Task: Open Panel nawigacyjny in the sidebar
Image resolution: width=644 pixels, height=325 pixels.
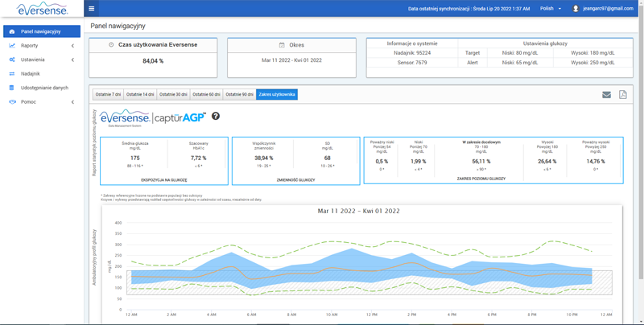Action: [x=42, y=31]
